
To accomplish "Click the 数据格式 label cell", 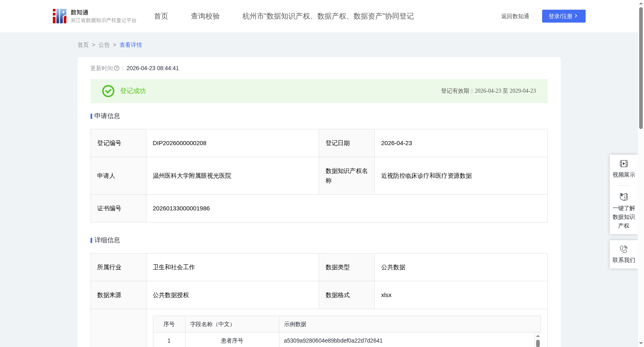I will click(x=347, y=295).
